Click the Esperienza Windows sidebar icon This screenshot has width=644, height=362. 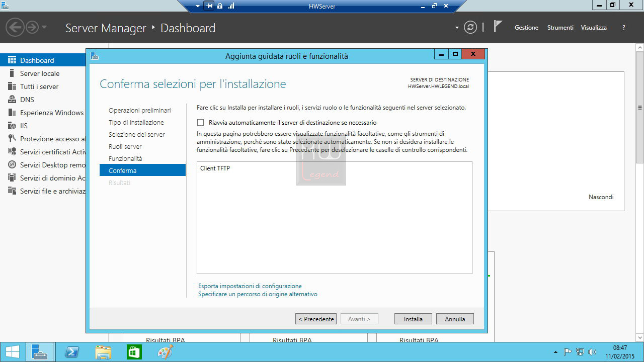click(x=12, y=113)
